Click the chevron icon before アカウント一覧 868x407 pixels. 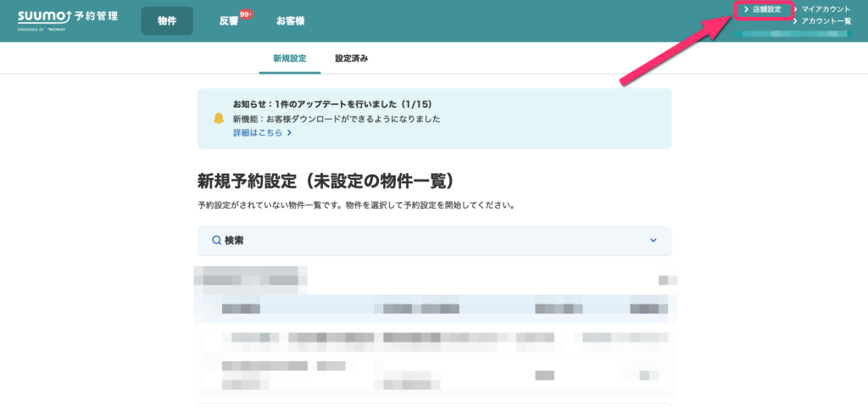pyautogui.click(x=794, y=21)
